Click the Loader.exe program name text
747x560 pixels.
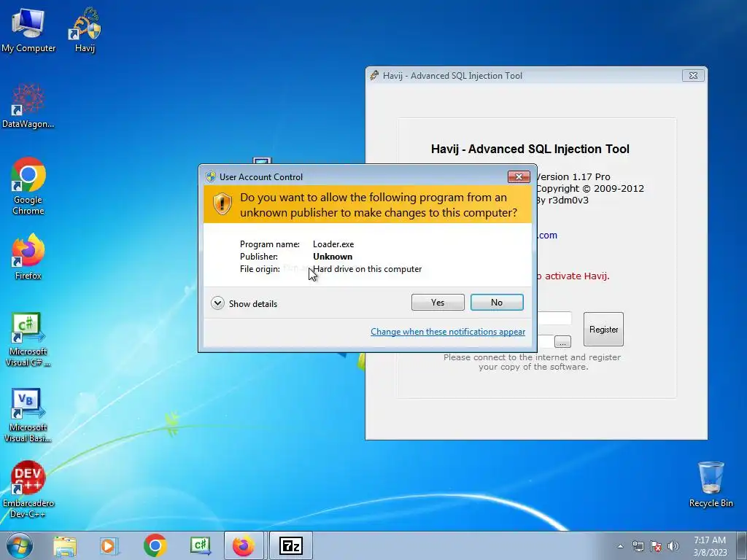point(333,244)
